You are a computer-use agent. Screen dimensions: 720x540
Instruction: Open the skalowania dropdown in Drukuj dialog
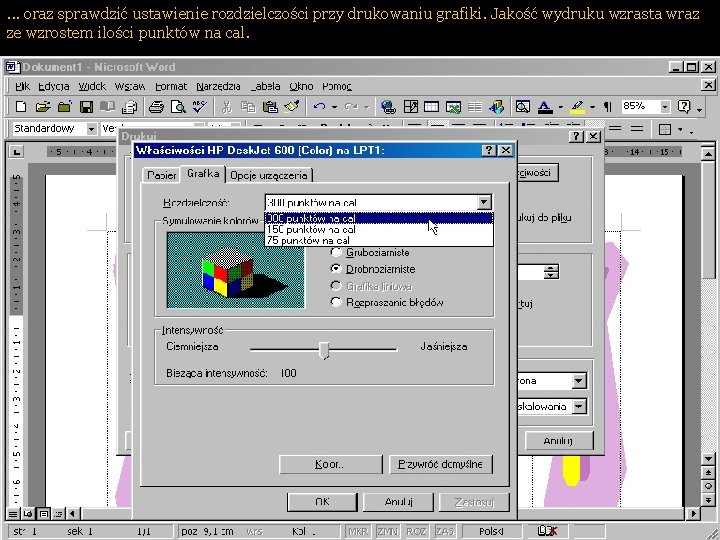pos(579,406)
